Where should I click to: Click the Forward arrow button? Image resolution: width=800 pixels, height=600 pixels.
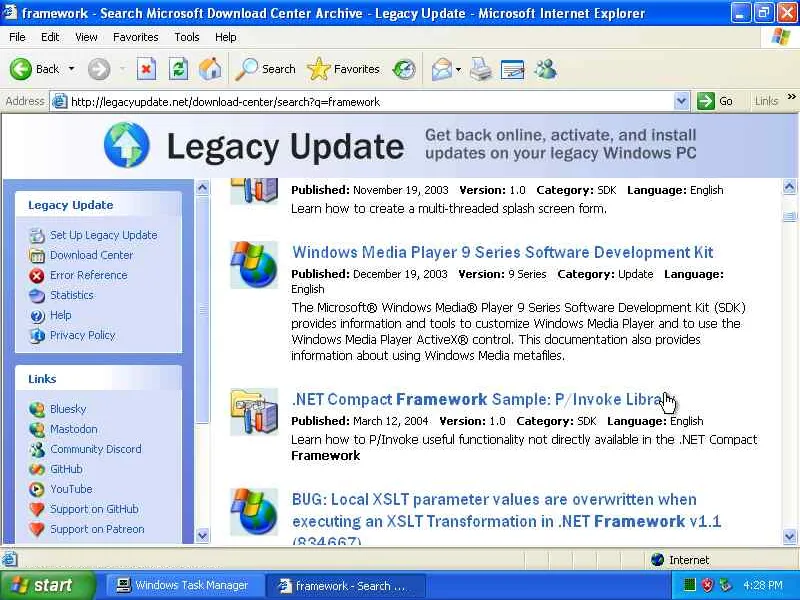coord(98,69)
